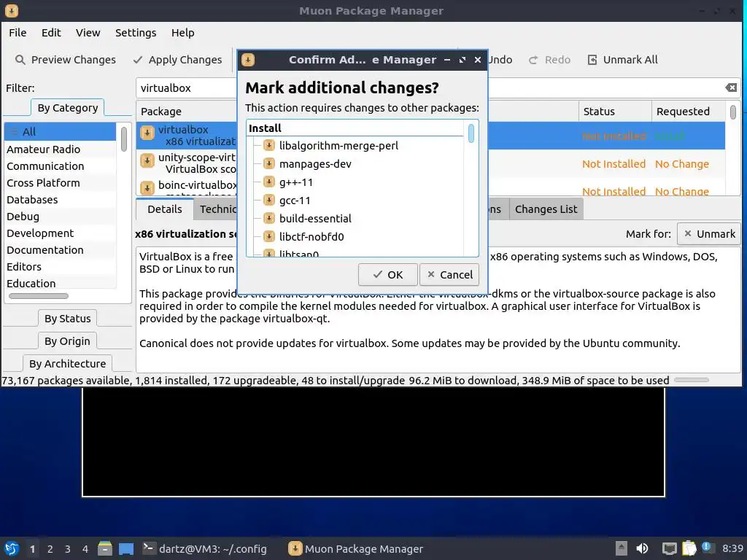Select the Databases category
This screenshot has width=747, height=560.
click(x=60, y=200)
